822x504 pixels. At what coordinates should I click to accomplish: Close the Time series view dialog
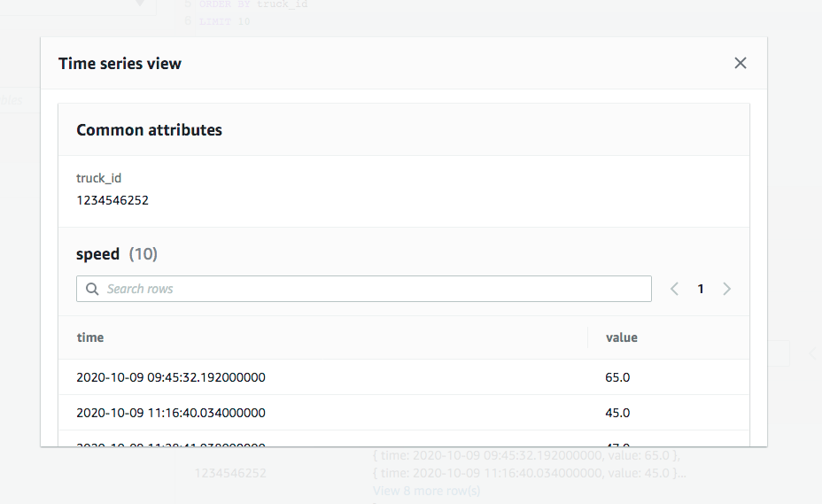click(x=741, y=63)
